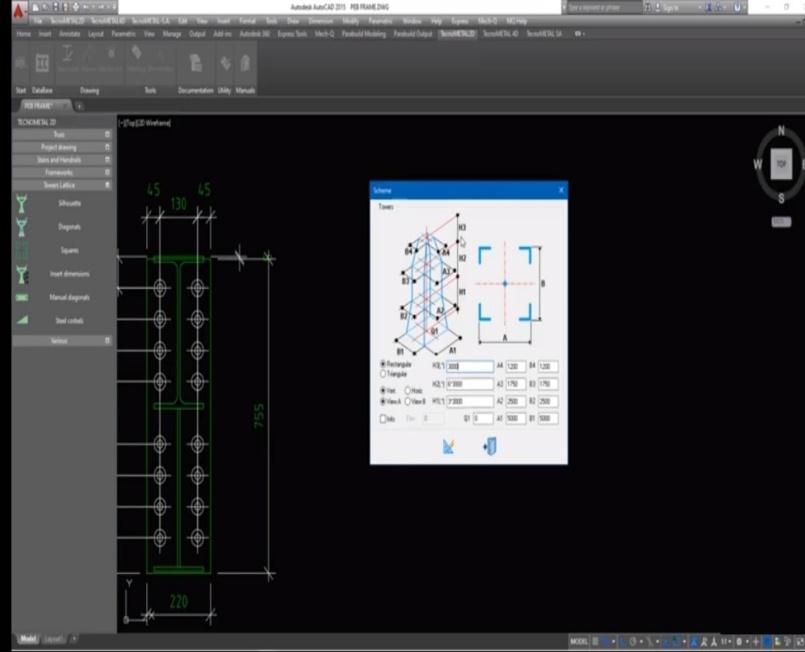805x652 pixels.
Task: Click the Manuals ribbon icon
Action: click(x=245, y=64)
